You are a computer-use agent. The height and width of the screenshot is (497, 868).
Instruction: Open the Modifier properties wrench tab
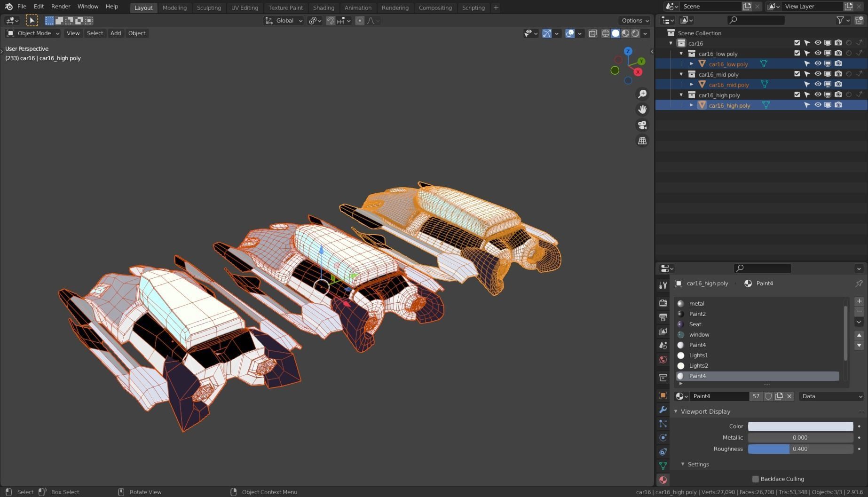coord(663,410)
